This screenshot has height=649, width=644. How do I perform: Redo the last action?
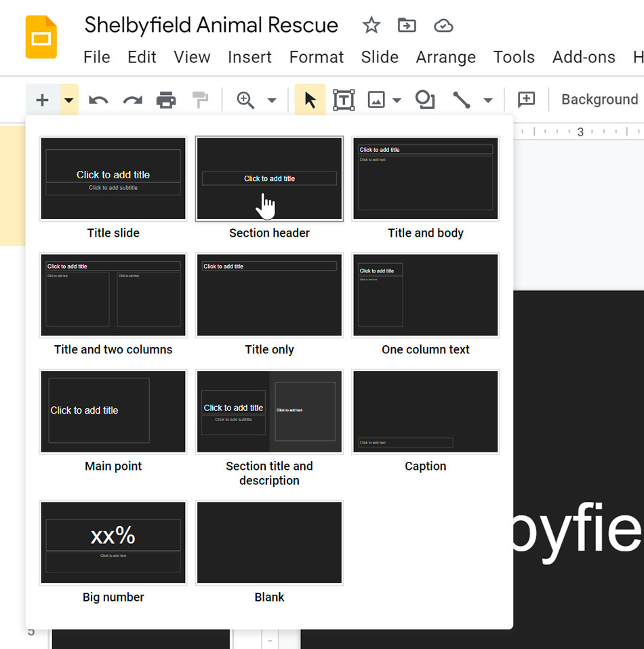click(132, 99)
